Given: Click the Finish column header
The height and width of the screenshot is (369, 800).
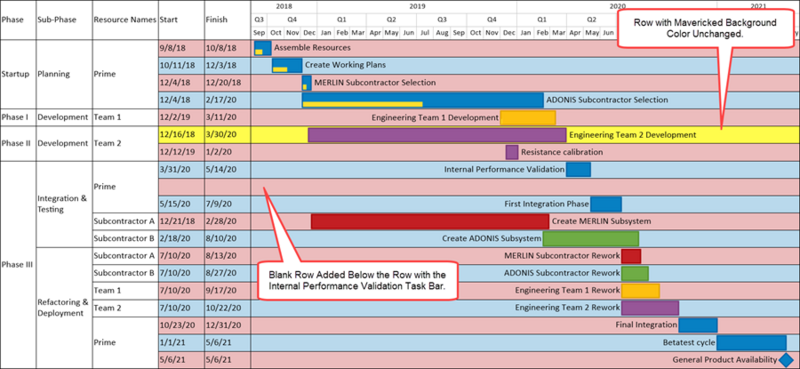Looking at the screenshot, I should click(228, 20).
